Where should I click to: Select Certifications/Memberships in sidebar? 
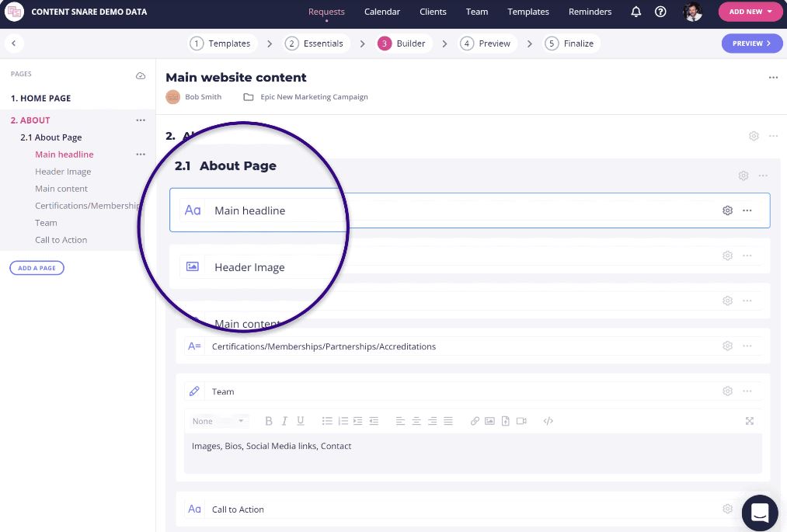click(87, 206)
